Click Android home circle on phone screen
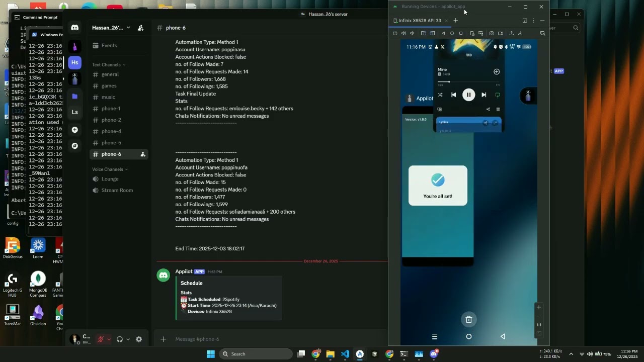Viewport: 644px width, 362px height. pos(469,337)
